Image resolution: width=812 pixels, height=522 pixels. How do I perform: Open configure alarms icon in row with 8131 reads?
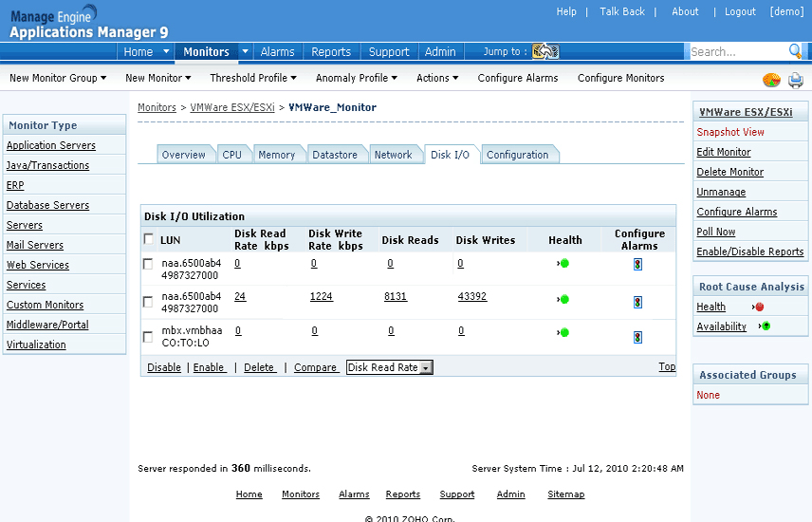point(637,302)
